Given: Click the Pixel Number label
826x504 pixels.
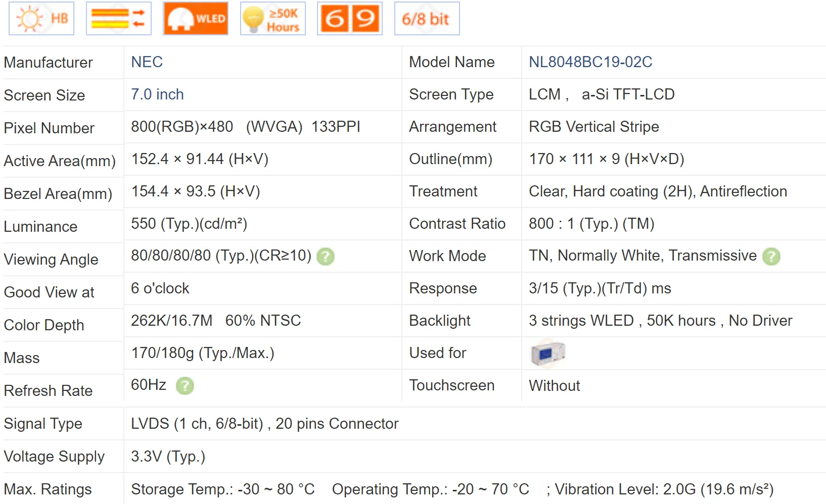Looking at the screenshot, I should point(49,128).
